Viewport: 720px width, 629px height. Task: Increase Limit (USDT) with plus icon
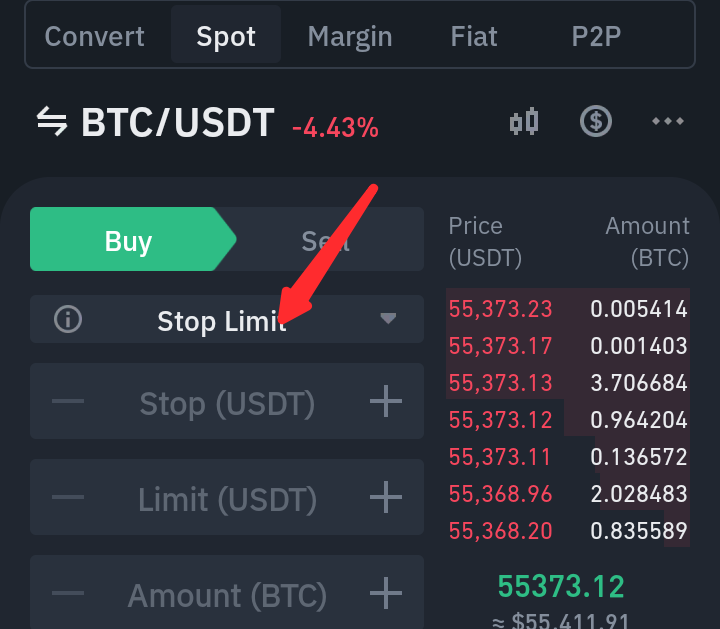pos(386,497)
